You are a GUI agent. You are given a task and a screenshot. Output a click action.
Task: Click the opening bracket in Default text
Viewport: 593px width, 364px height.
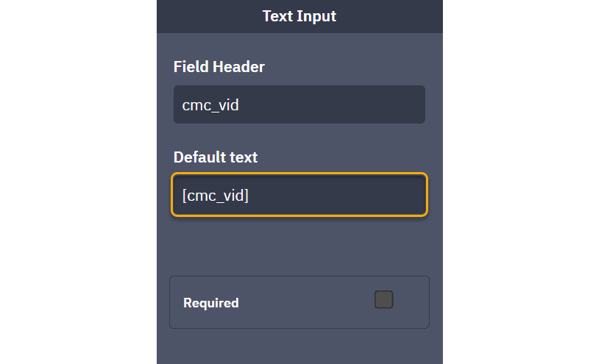pos(184,196)
